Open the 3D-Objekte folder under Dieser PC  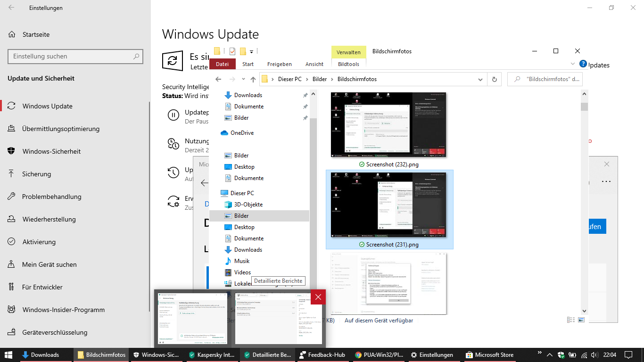248,205
